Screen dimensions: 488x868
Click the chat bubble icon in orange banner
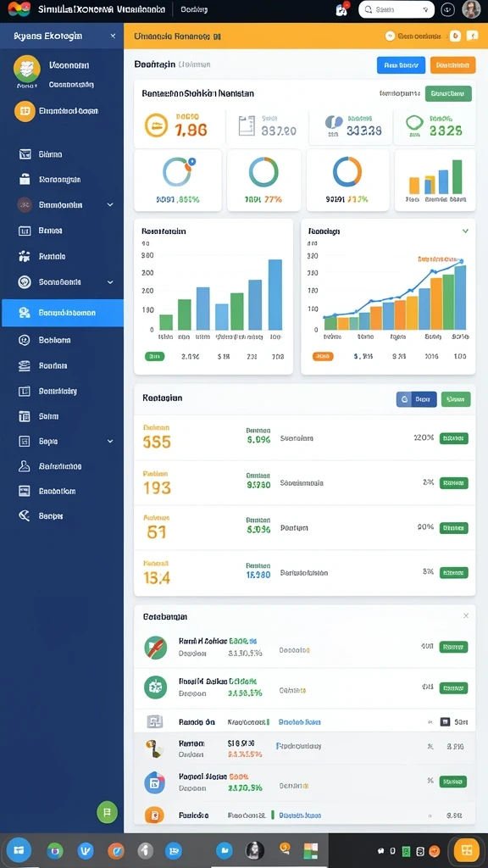[472, 36]
